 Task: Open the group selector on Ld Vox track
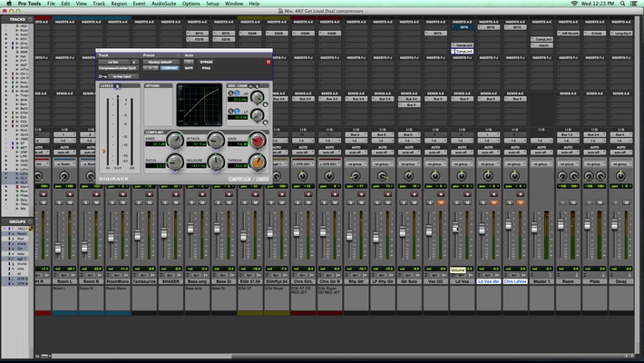tap(462, 164)
